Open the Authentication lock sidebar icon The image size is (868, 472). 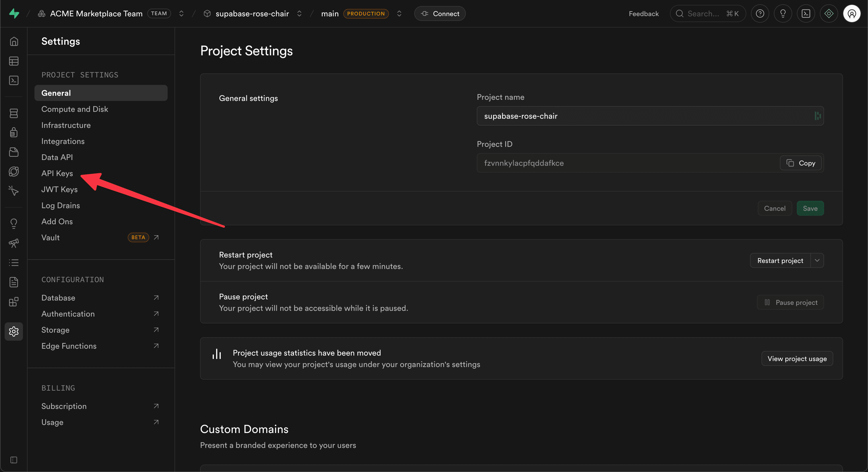14,132
